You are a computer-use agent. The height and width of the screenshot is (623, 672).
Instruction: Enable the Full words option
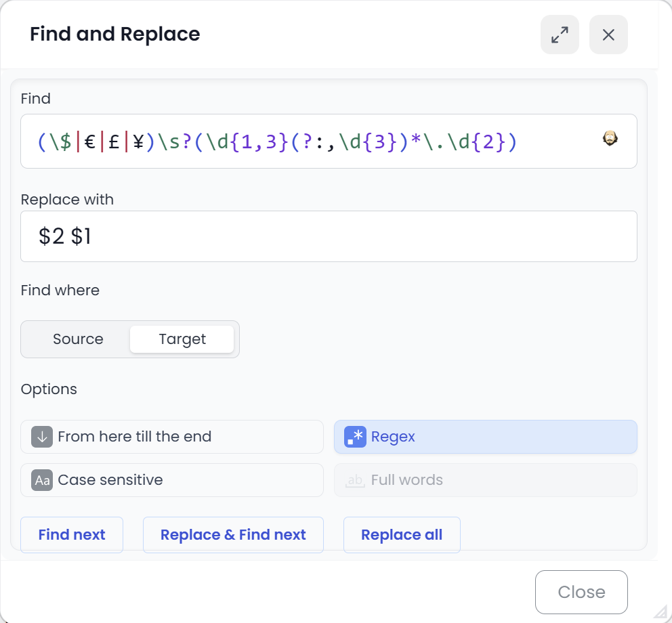485,480
